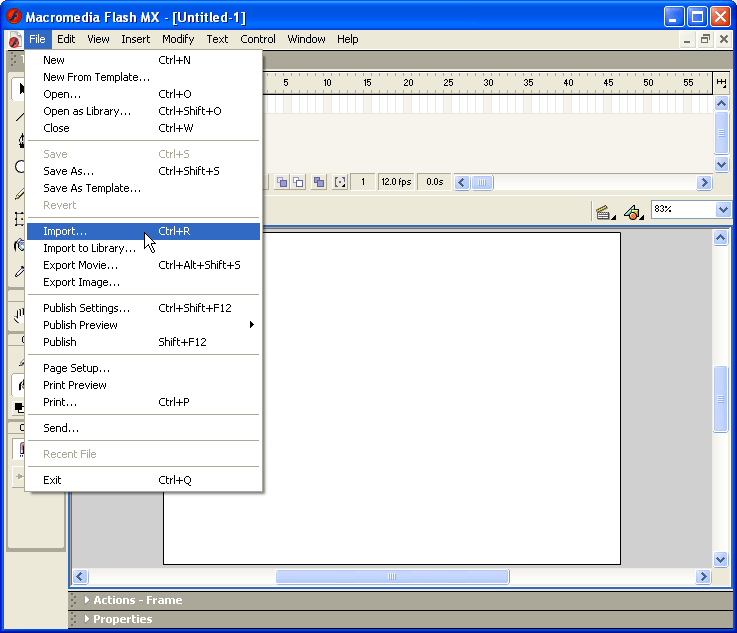Open the Publish Preview submenu
This screenshot has height=633, width=737.
coord(143,325)
